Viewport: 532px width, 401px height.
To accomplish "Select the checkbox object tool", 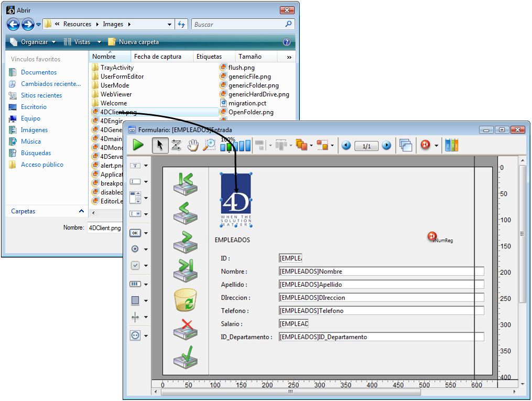I will 135,265.
